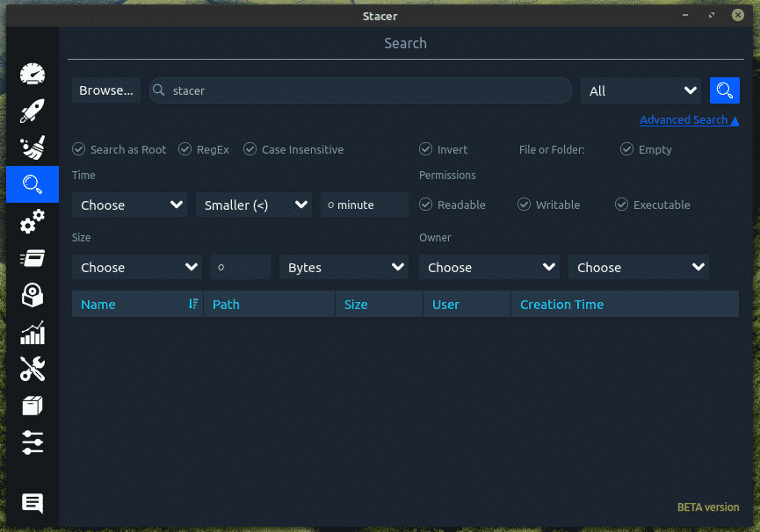This screenshot has width=760, height=532.
Task: Open the System Cleaner broom page
Action: [x=33, y=147]
